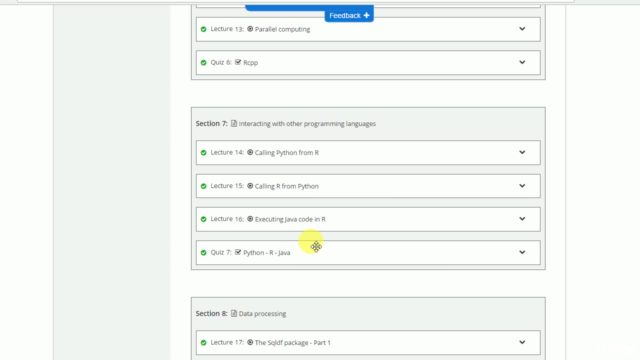The image size is (640, 360).
Task: Click 'Interacting with other programming languages' section title
Action: tap(307, 124)
